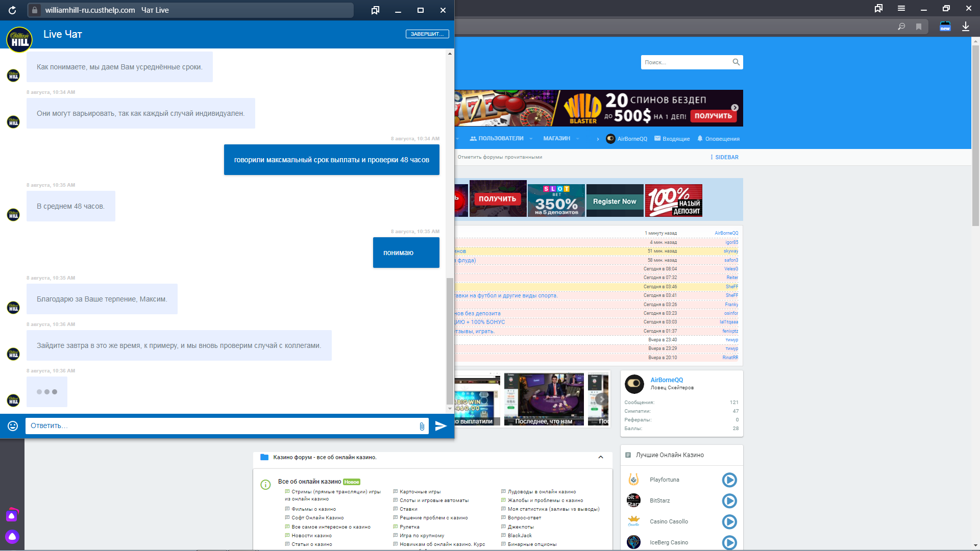Click AirBorneQQ avatar in profile card

pos(634,384)
